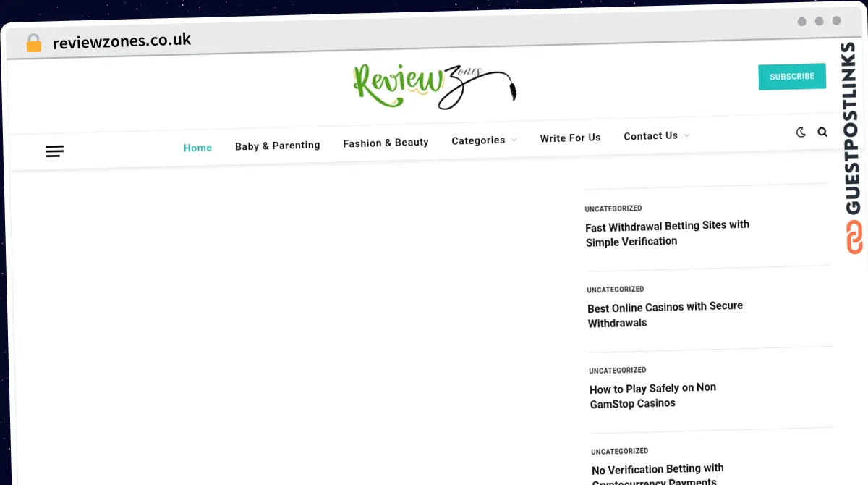Image resolution: width=868 pixels, height=485 pixels.
Task: Click the orange GuestPostLinks chain link icon
Action: click(854, 237)
